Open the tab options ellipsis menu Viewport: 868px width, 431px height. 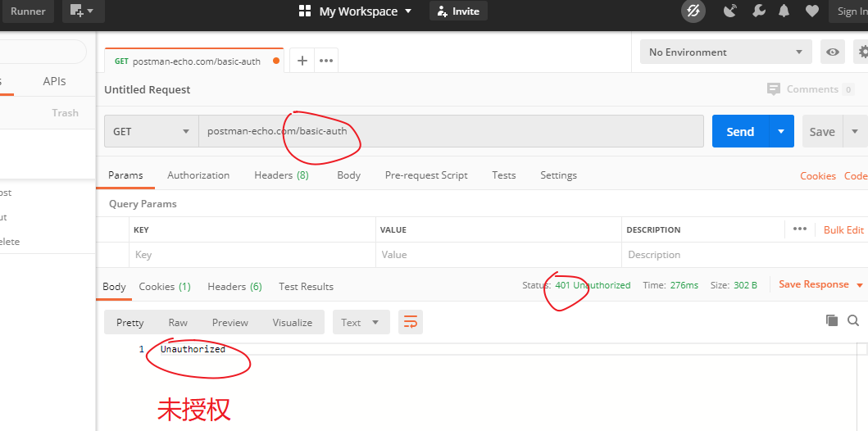[x=326, y=61]
